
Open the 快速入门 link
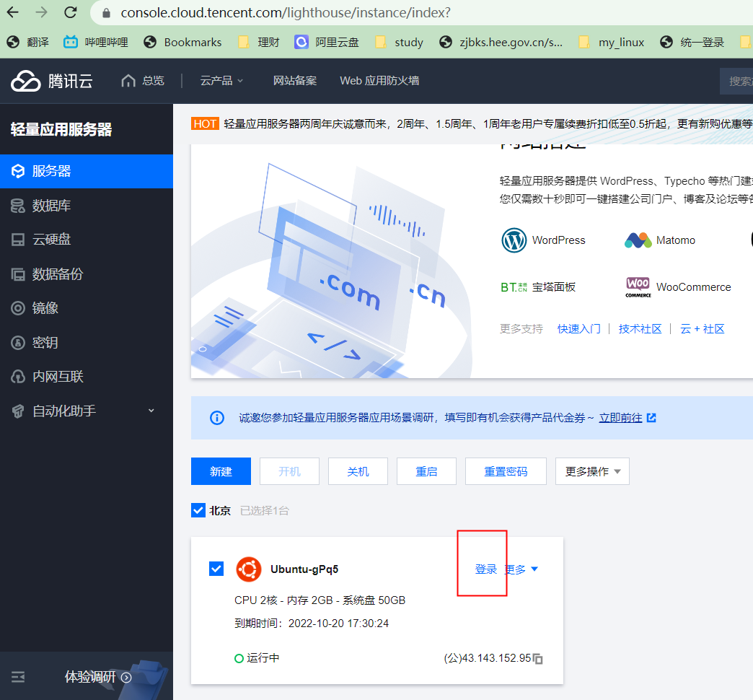tap(578, 329)
